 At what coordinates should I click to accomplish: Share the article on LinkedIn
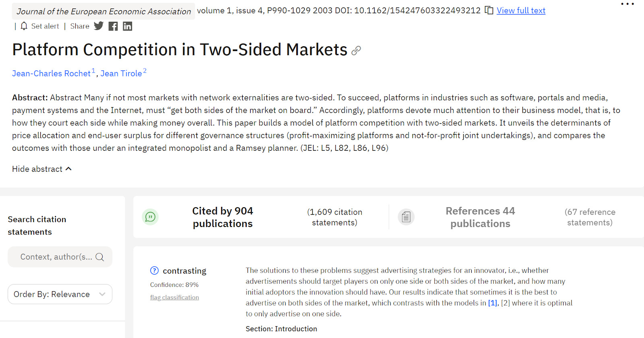point(127,26)
